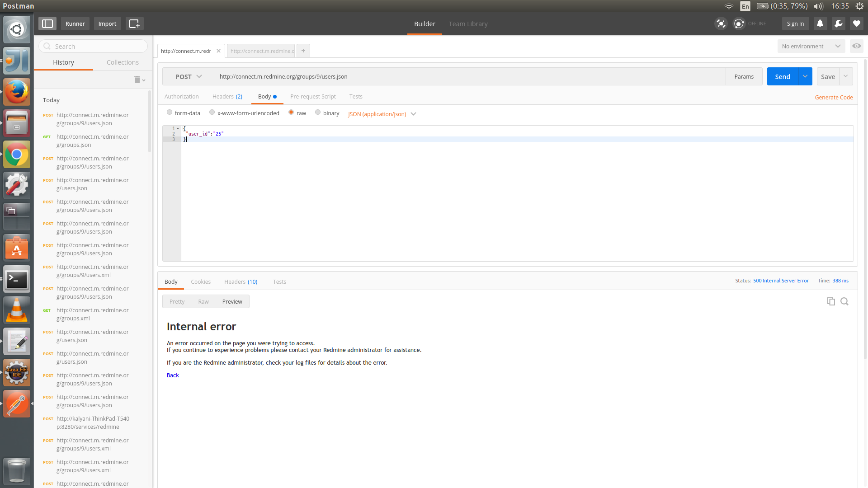Screen dimensions: 868x488
Task: Click the request URL field
Action: pos(470,76)
